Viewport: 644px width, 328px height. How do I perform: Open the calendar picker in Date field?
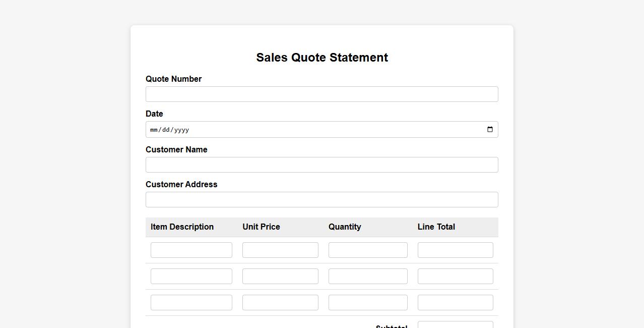tap(490, 130)
